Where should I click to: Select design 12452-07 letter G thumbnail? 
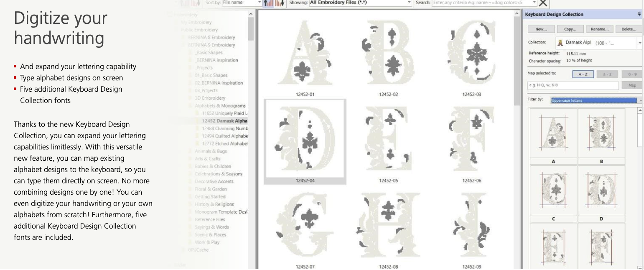point(305,226)
